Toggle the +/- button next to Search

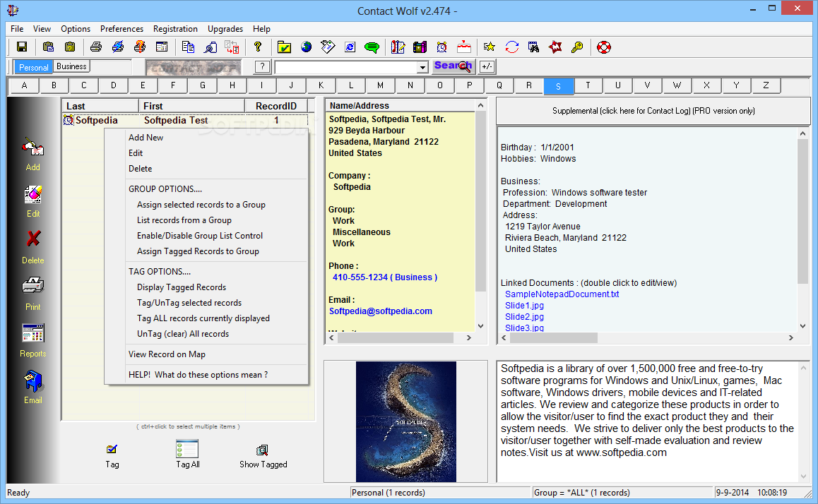487,67
